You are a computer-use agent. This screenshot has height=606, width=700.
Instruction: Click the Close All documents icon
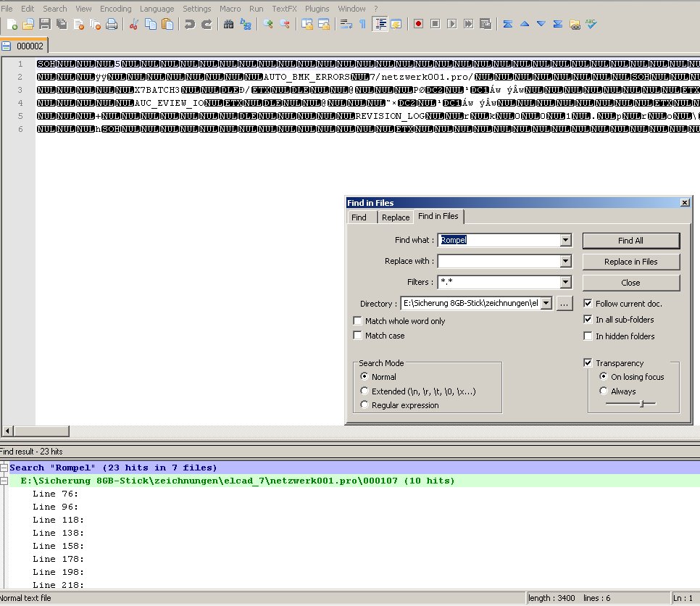[95, 24]
